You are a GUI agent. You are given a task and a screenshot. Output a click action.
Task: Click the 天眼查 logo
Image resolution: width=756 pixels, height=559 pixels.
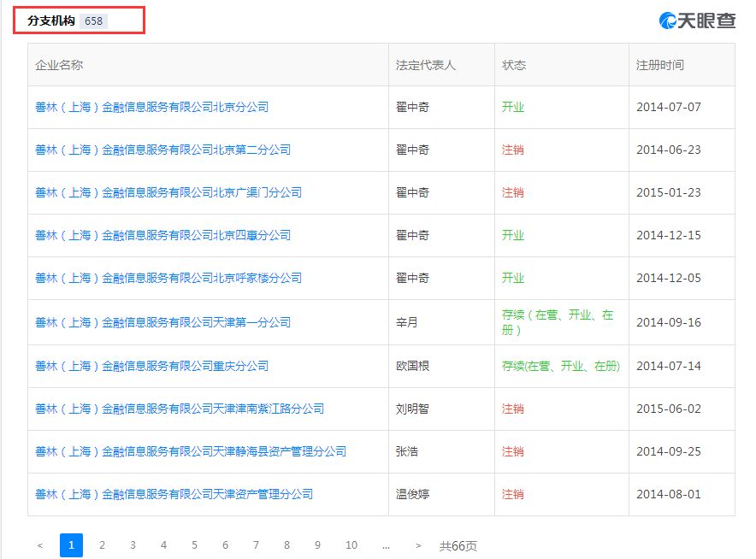(x=697, y=21)
